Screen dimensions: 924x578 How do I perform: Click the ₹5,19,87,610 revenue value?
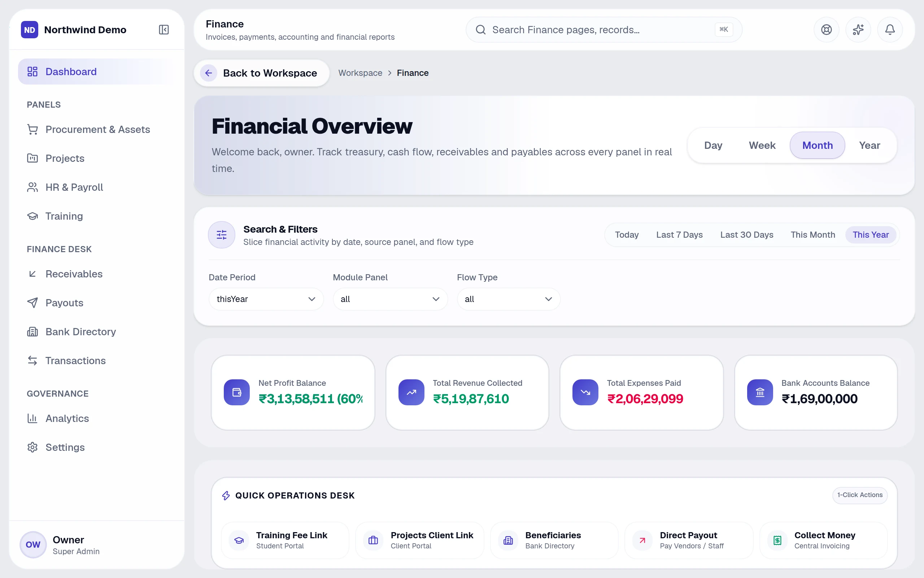[x=471, y=399]
